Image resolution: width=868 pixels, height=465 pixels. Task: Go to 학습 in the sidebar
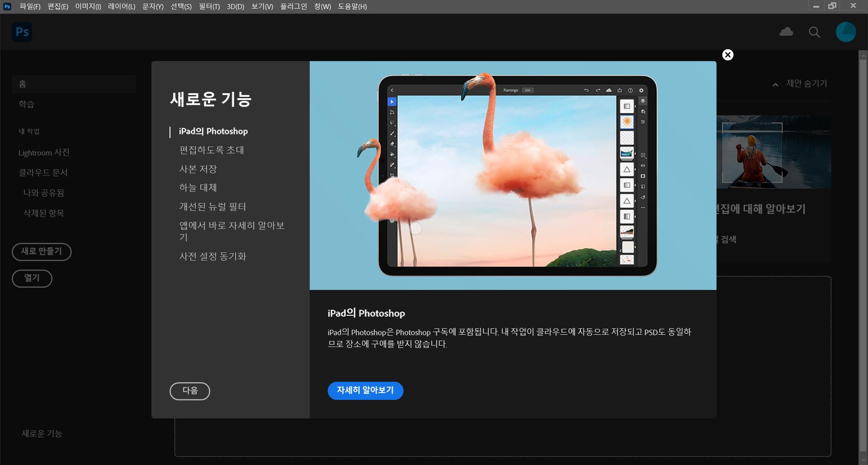pyautogui.click(x=27, y=104)
